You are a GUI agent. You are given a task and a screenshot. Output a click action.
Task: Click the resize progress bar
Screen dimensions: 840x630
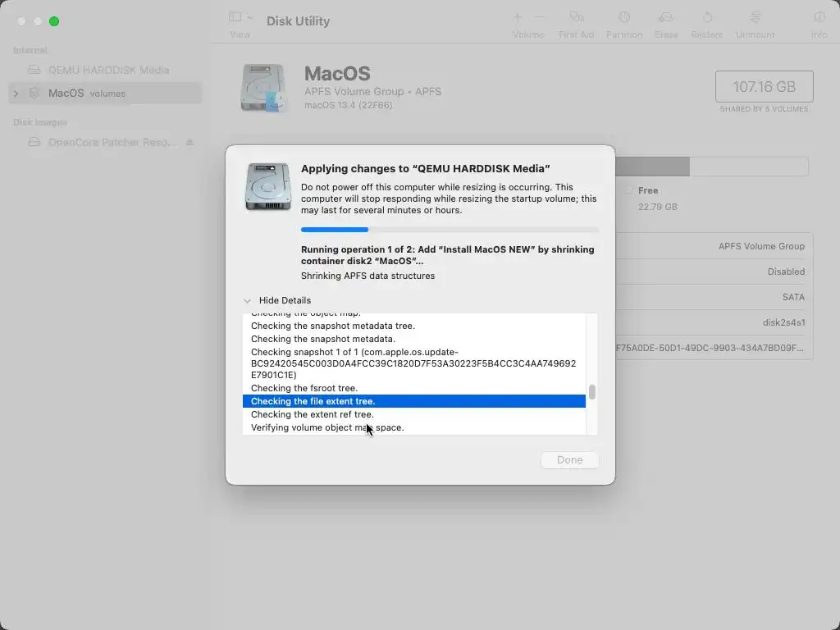coord(450,230)
